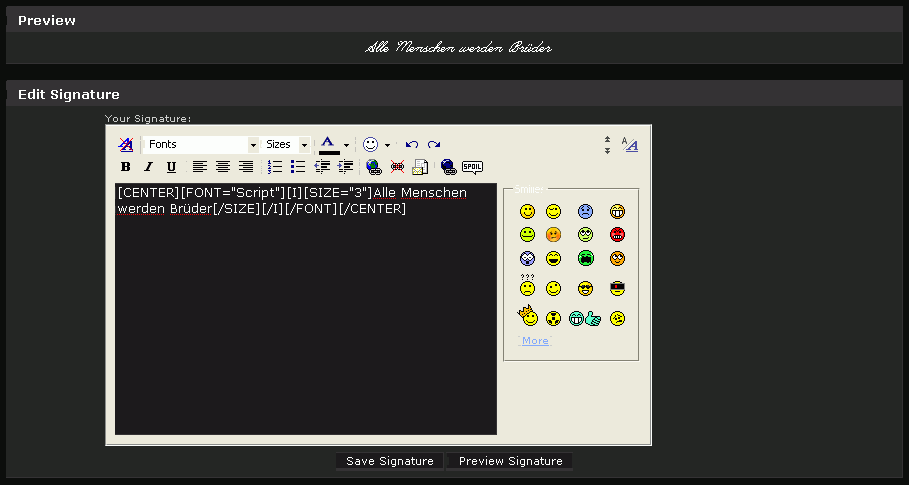Align text right
This screenshot has width=909, height=485.
pyautogui.click(x=246, y=167)
